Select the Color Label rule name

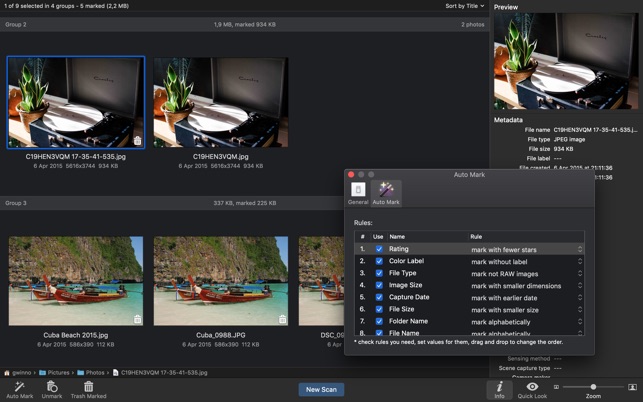(x=406, y=261)
